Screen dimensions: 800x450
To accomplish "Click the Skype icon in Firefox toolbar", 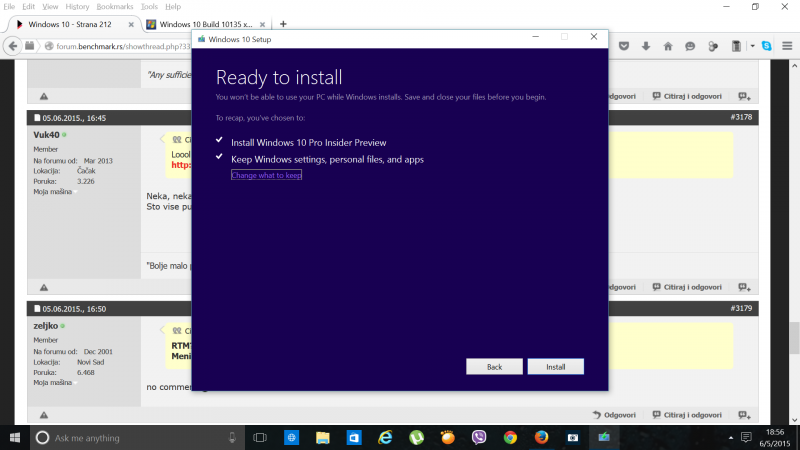I will click(x=766, y=46).
